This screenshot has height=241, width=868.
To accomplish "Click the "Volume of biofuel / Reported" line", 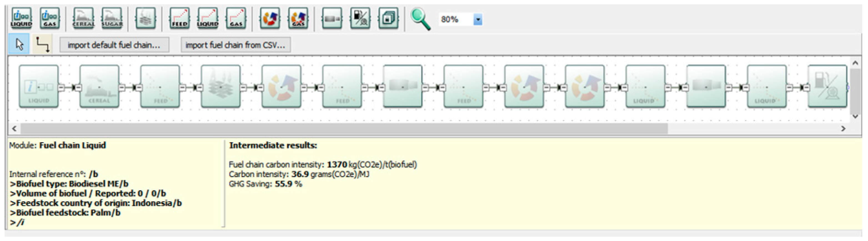I will pos(88,194).
